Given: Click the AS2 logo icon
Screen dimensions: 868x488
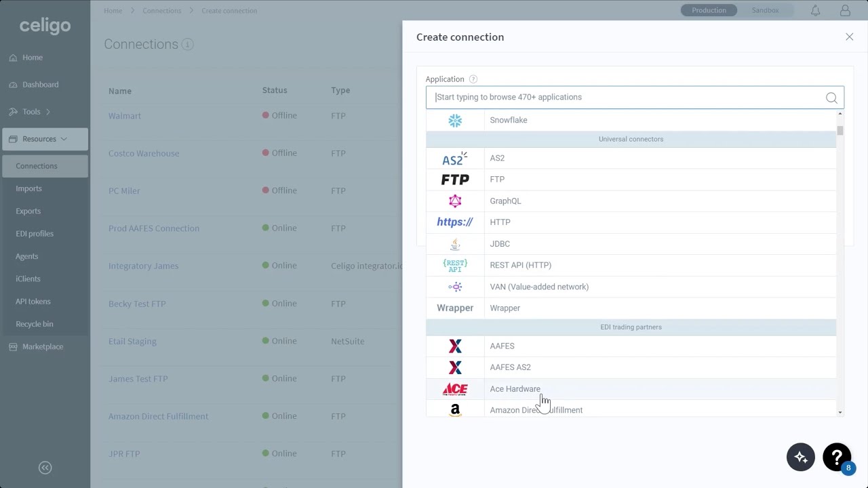Looking at the screenshot, I should coord(455,159).
